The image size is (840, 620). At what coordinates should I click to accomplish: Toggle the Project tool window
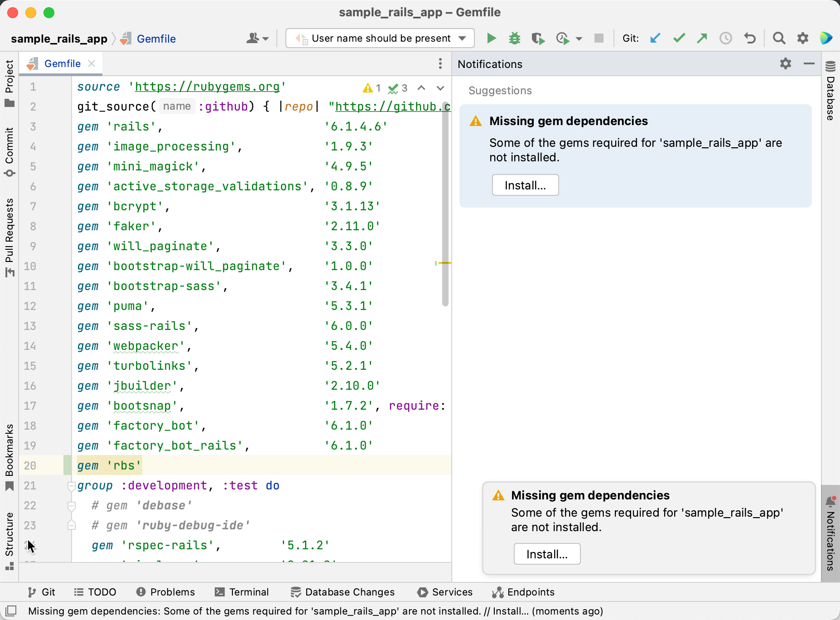click(x=10, y=84)
